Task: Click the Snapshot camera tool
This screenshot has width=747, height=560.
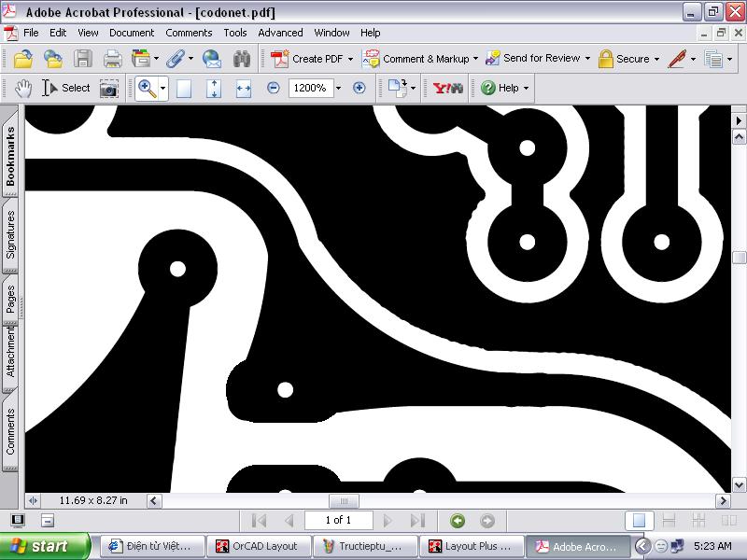Action: 109,88
